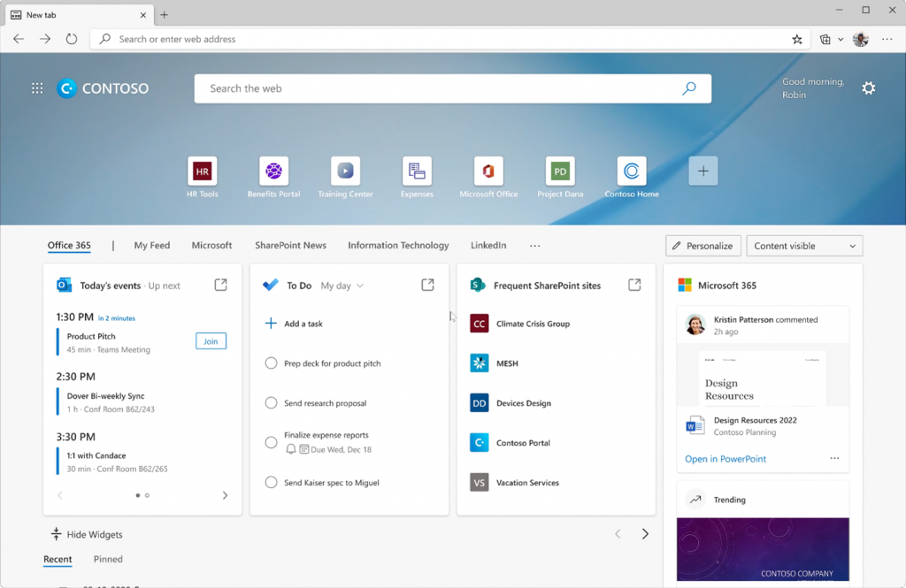Viewport: 906px width, 588px height.
Task: Open the app launcher waffle menu
Action: click(x=36, y=88)
